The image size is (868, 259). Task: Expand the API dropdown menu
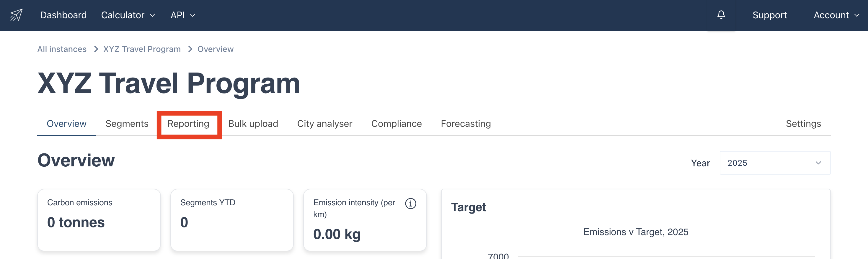183,15
